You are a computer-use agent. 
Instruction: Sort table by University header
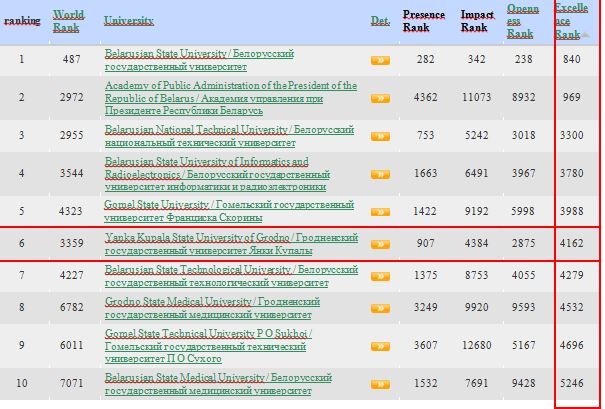click(x=128, y=20)
